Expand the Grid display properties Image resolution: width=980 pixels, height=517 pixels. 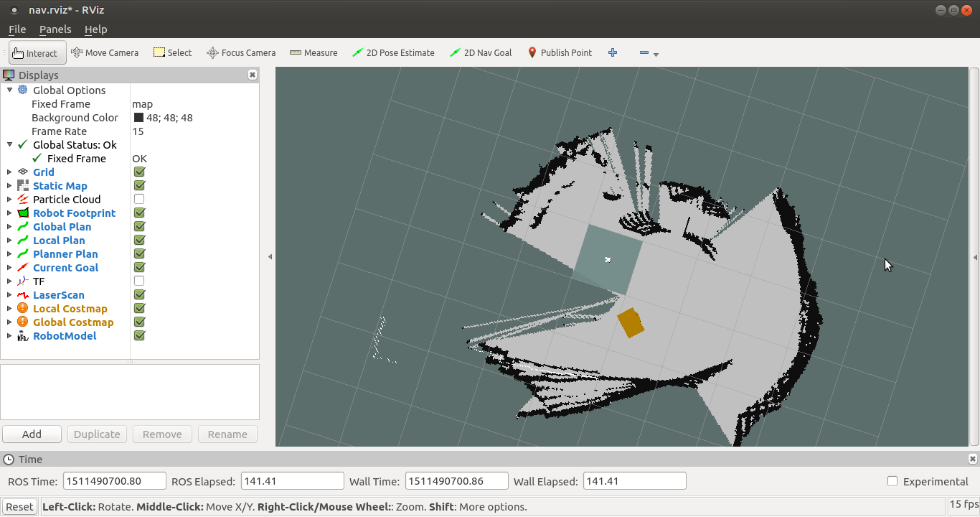(x=9, y=172)
